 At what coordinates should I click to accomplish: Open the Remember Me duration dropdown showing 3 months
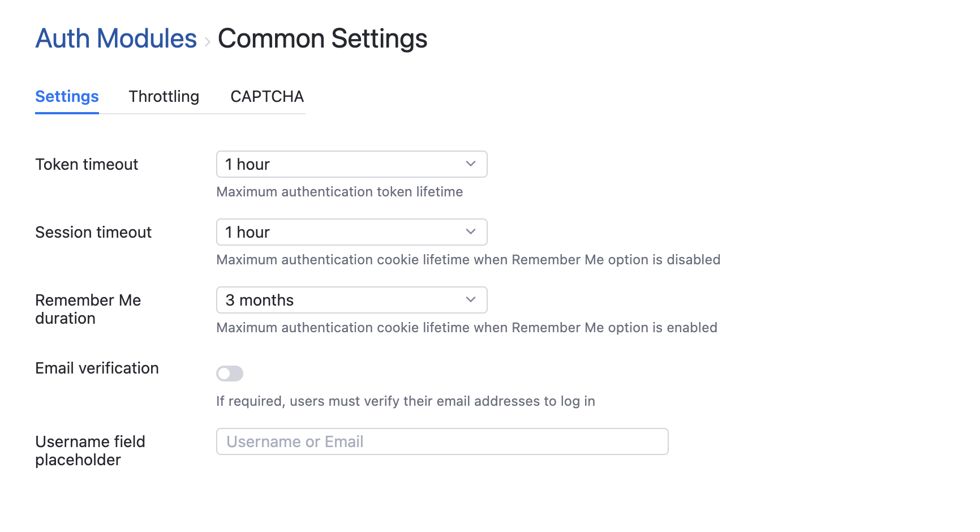pos(352,300)
